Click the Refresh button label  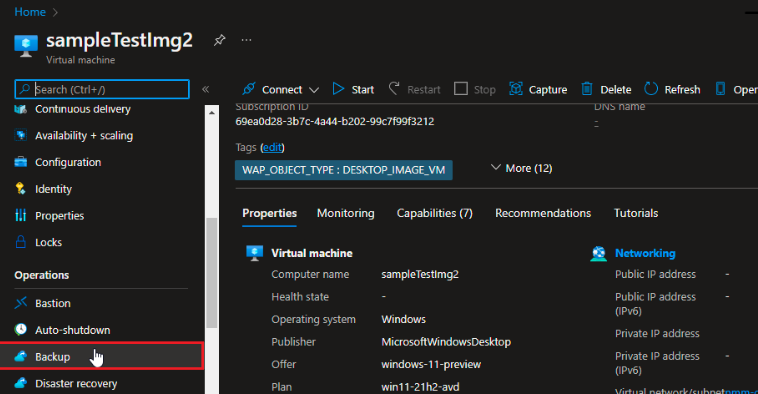682,89
